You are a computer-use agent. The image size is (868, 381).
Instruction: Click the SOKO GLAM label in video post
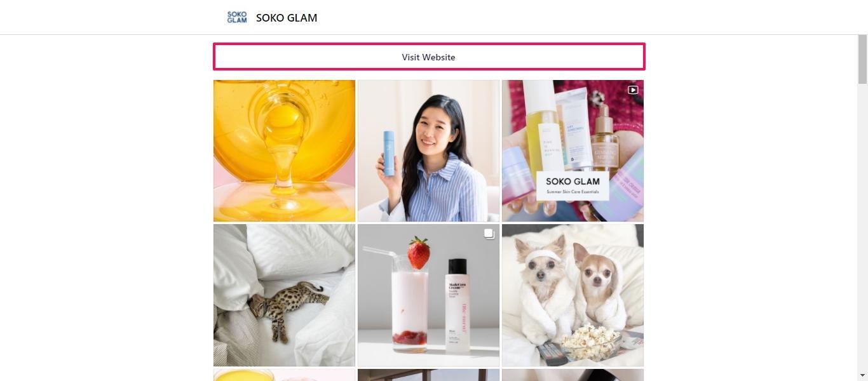(x=573, y=182)
